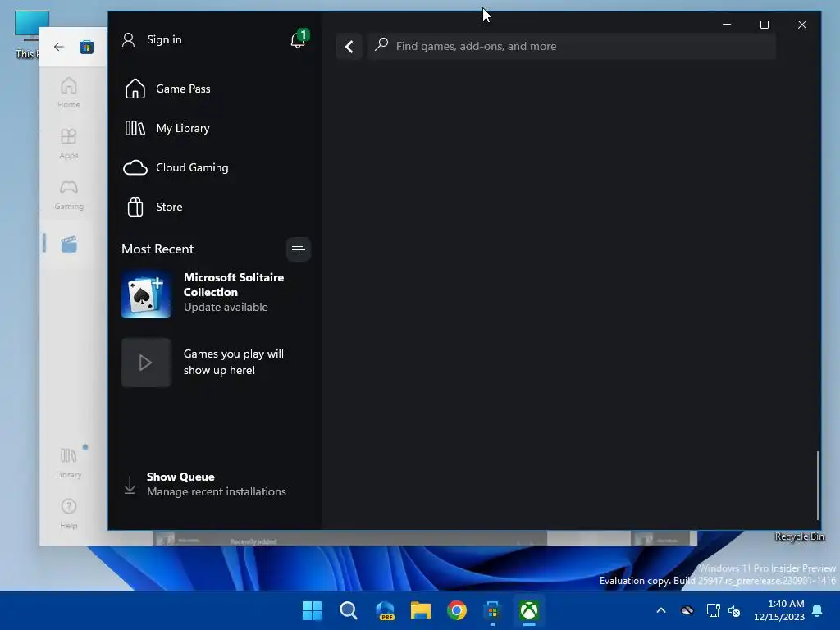The width and height of the screenshot is (840, 630).
Task: Switch to Microsoft Store taskbar icon
Action: point(493,610)
